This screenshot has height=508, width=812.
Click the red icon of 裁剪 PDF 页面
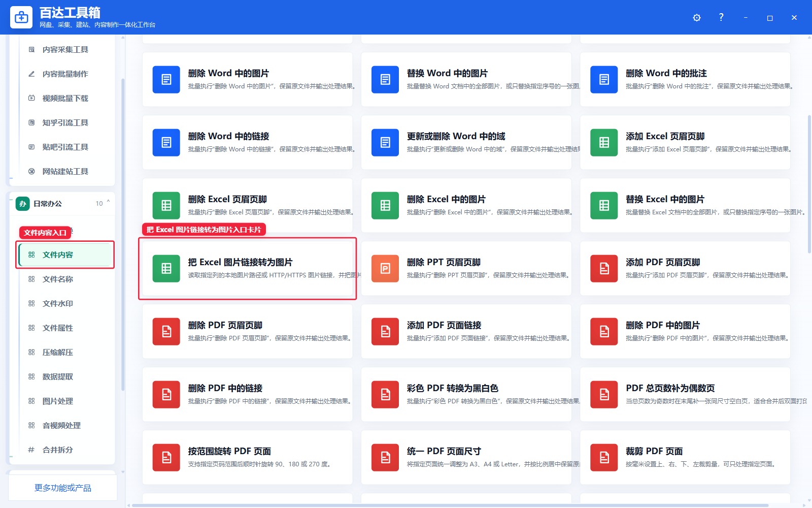604,457
